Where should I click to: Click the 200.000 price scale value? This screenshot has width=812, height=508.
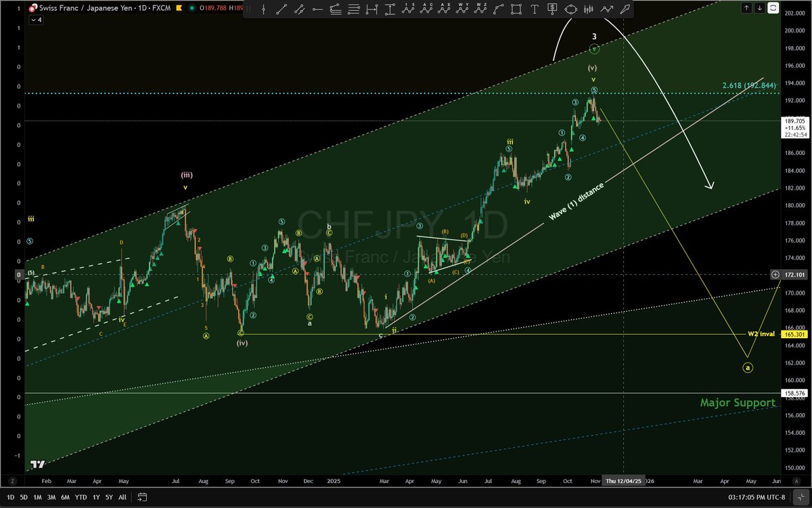click(x=795, y=30)
